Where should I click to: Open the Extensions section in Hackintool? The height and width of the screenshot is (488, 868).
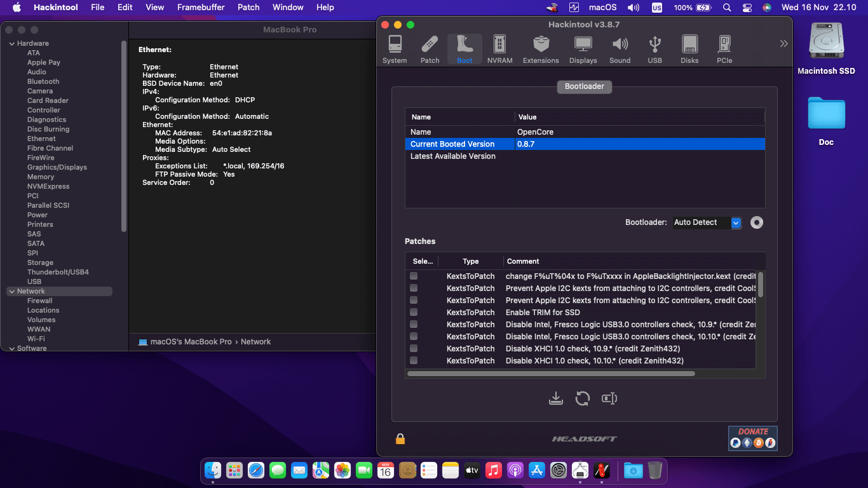click(x=541, y=50)
